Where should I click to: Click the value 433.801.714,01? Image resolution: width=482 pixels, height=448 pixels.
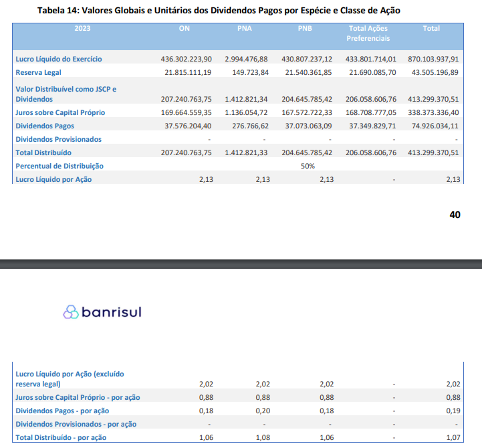point(371,59)
